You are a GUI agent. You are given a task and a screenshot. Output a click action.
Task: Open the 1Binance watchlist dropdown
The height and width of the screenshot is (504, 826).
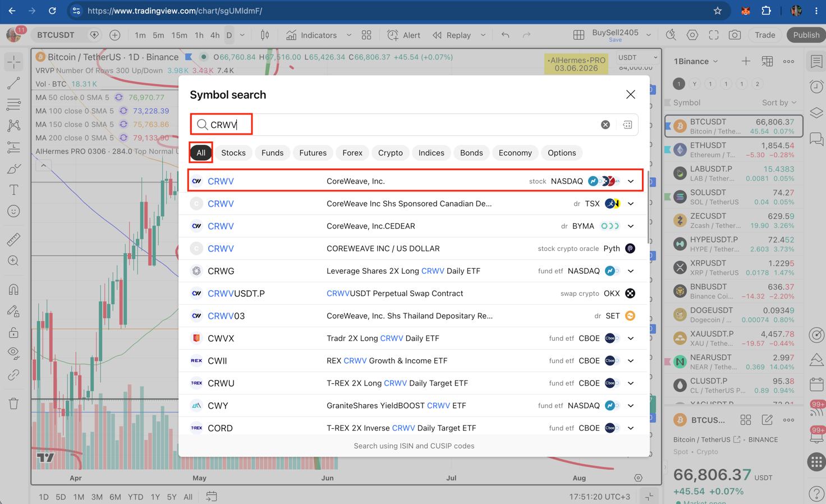(696, 61)
